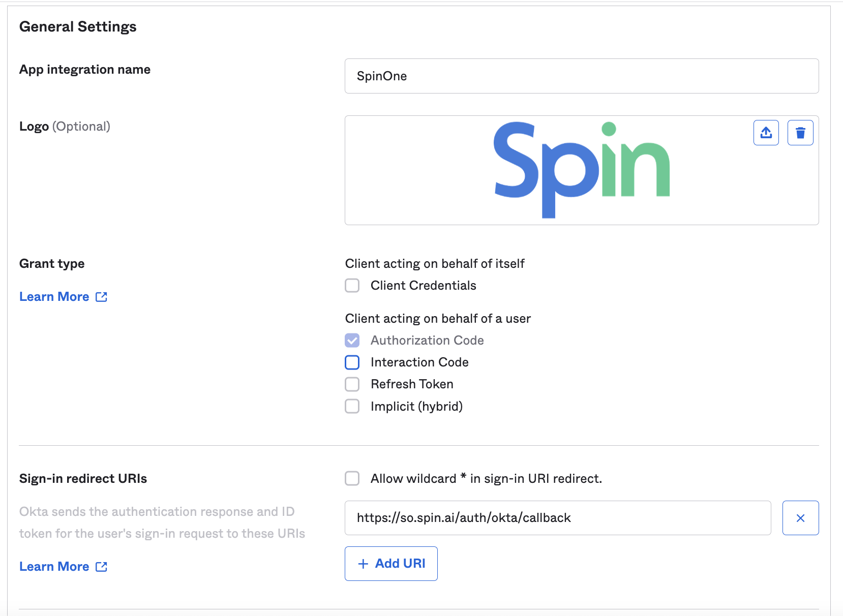Click the App integration name field
843x616 pixels.
pyautogui.click(x=581, y=76)
